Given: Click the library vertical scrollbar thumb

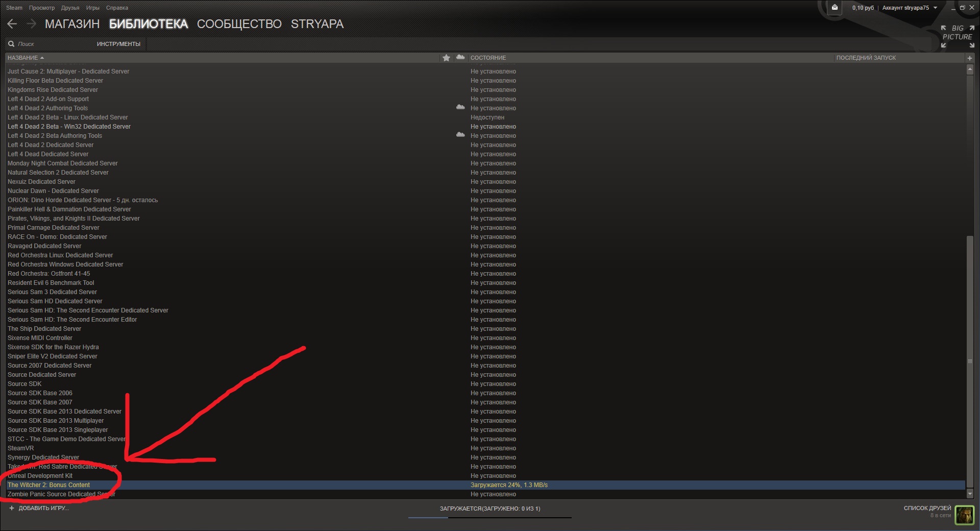Looking at the screenshot, I should (970, 361).
